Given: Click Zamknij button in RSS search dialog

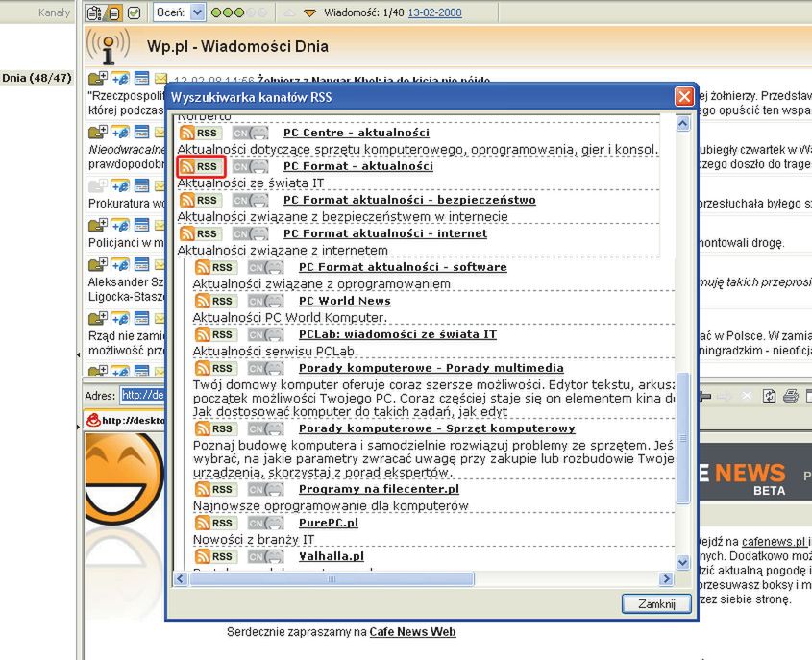Looking at the screenshot, I should coord(656,604).
